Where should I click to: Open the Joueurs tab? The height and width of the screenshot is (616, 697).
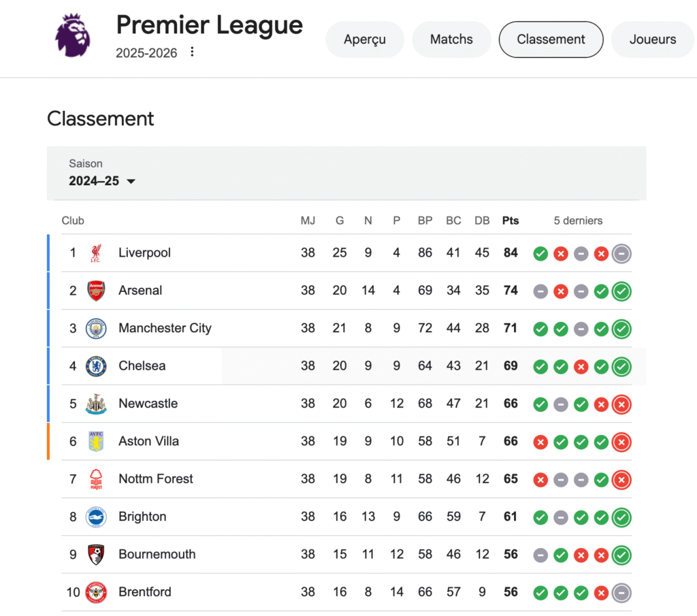(x=653, y=39)
